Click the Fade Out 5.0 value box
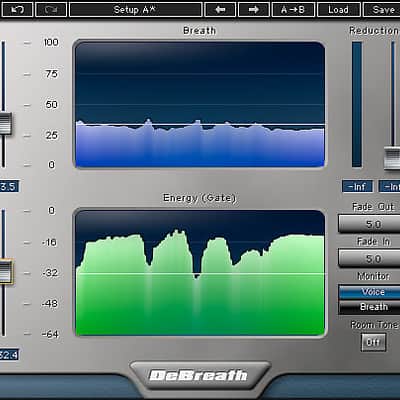400x400 pixels. [x=369, y=224]
